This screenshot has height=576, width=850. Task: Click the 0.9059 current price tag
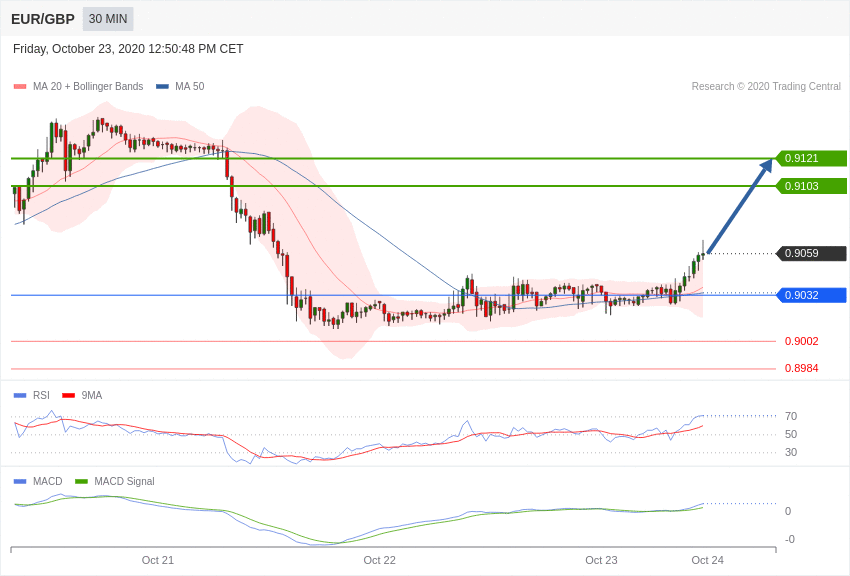[x=812, y=253]
